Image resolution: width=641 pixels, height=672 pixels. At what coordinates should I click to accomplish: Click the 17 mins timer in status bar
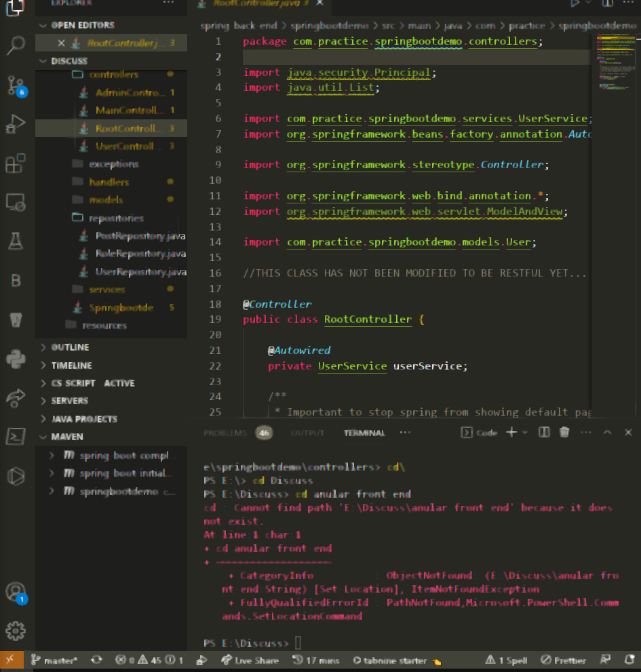[x=315, y=660]
